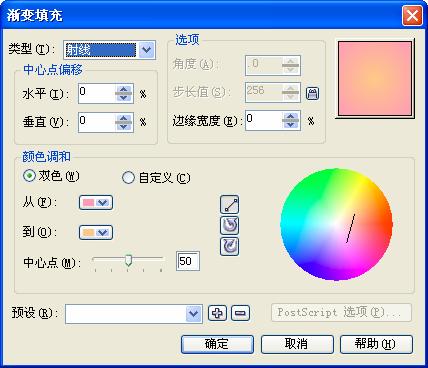Image resolution: width=428 pixels, height=368 pixels.
Task: Click the 水平 offset input field
Action: tap(97, 94)
